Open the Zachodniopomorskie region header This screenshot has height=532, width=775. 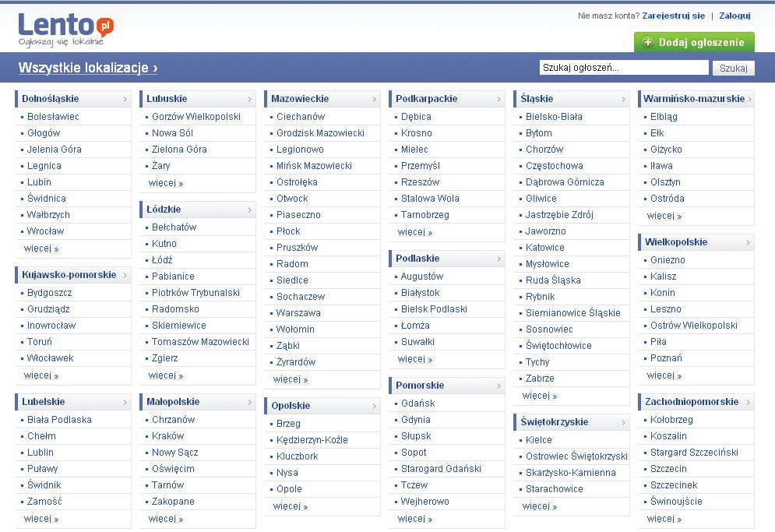(x=691, y=402)
